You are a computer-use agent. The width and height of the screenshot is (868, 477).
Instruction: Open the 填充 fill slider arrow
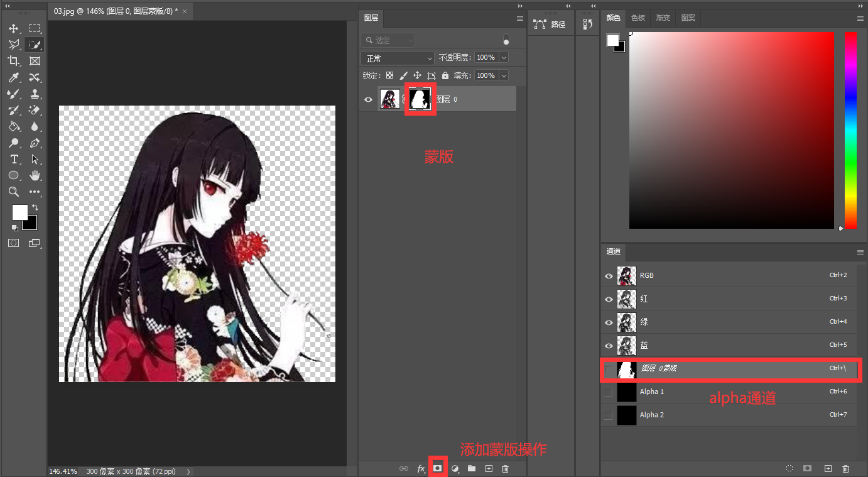click(x=504, y=75)
